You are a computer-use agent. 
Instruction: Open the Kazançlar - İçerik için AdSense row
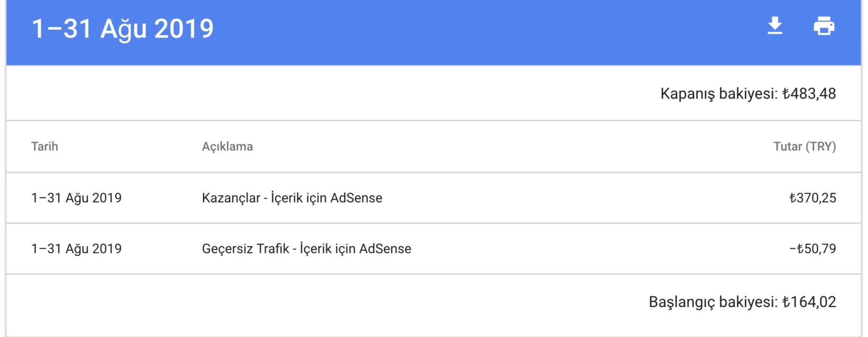click(x=434, y=198)
